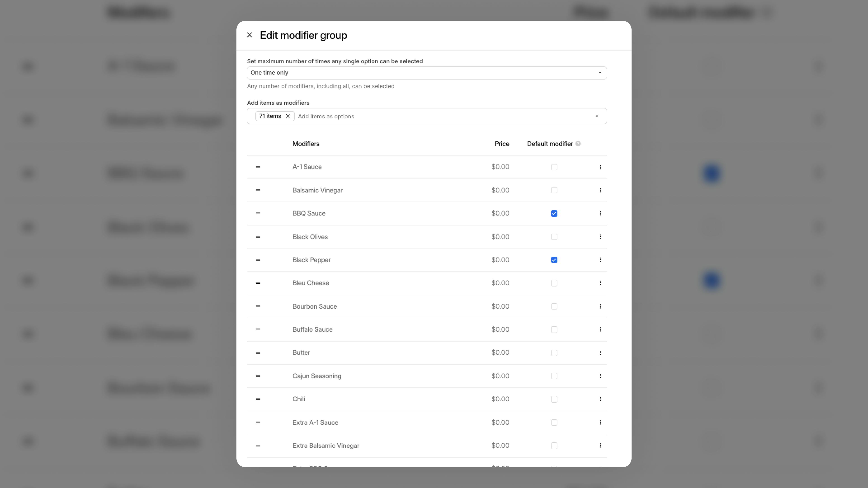
Task: Uncheck BBQ Sauce as default modifier
Action: point(554,213)
